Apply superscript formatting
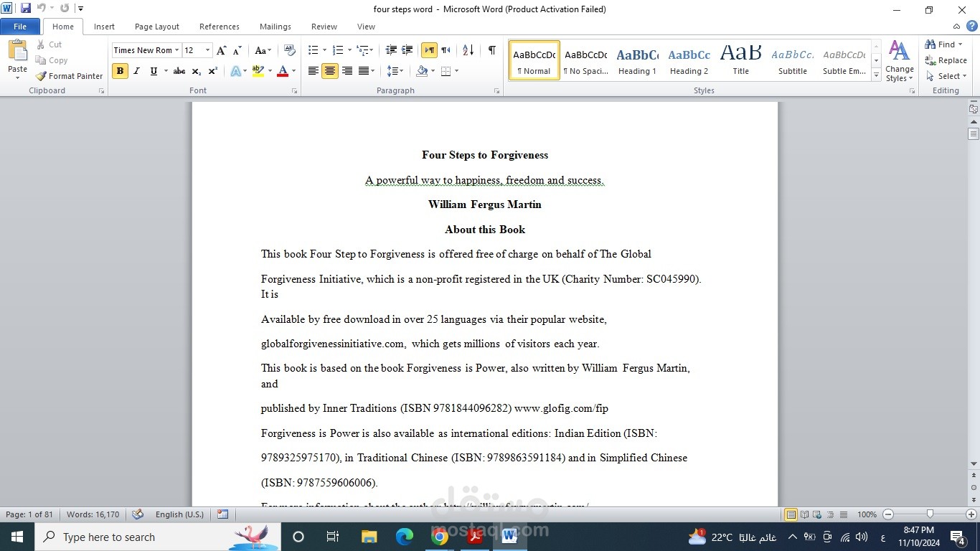Viewport: 980px width, 551px height. click(x=212, y=71)
